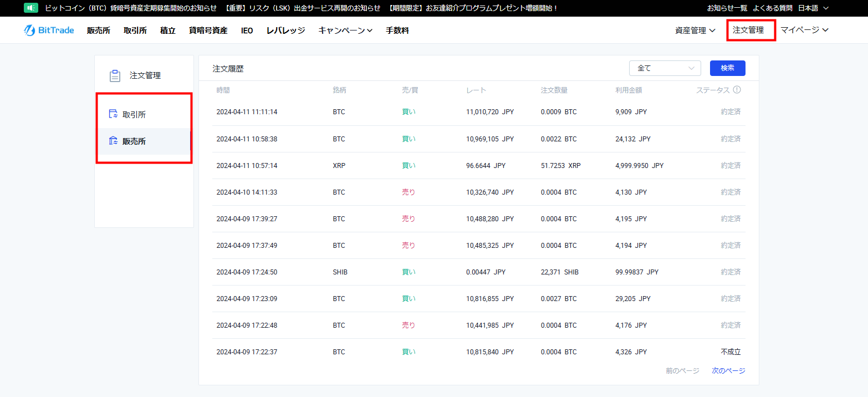Click the status column info icon
Screen dimensions: 868x397
point(737,90)
